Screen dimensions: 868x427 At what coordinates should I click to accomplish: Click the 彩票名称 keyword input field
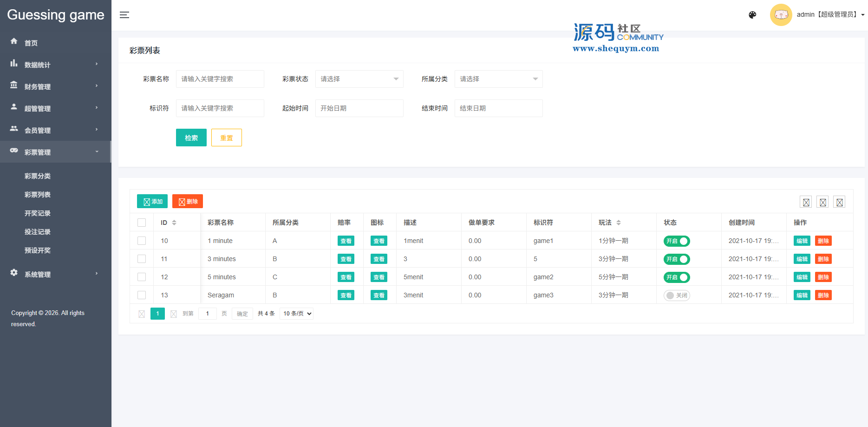(x=220, y=79)
